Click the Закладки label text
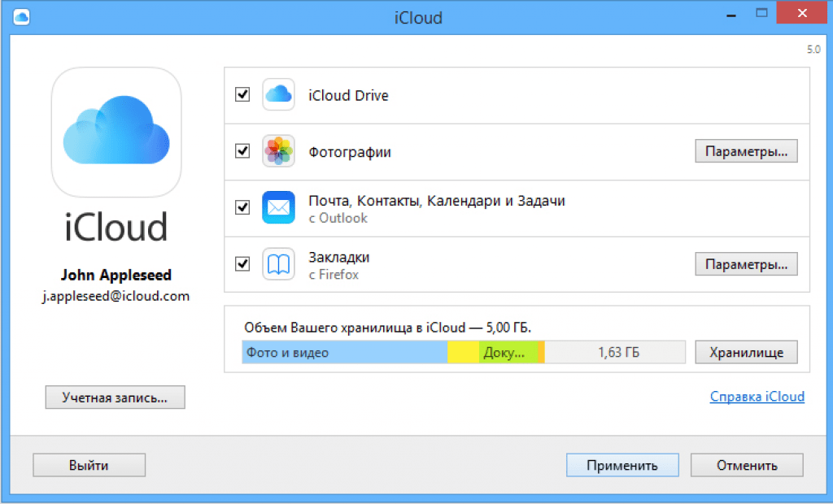 339,258
